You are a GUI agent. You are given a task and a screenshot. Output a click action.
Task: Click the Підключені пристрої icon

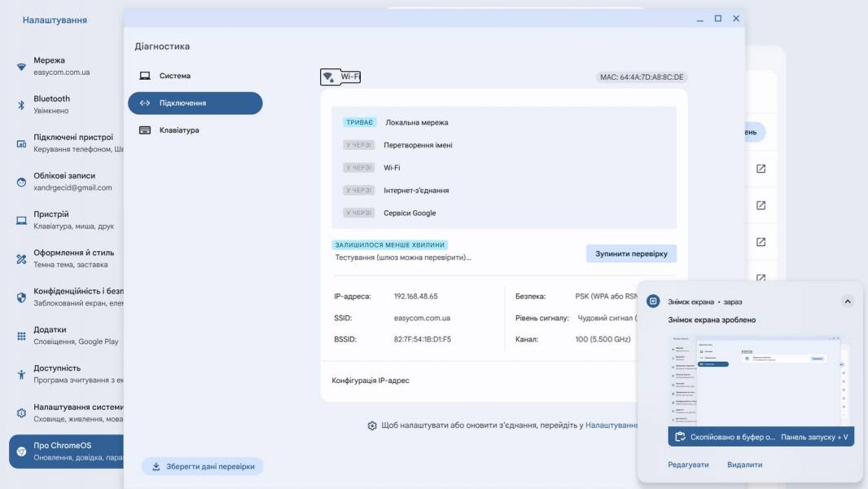[x=21, y=143]
